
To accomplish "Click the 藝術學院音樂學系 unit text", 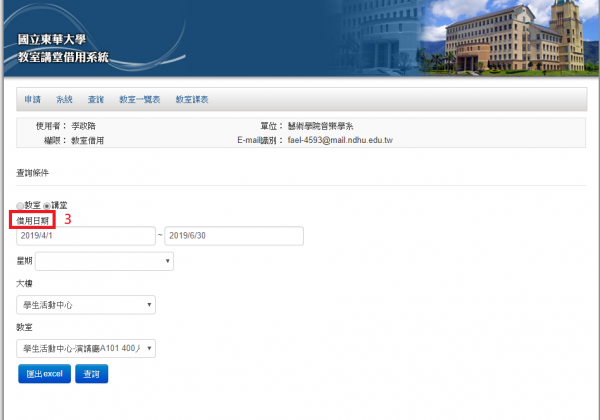I will coord(321,126).
